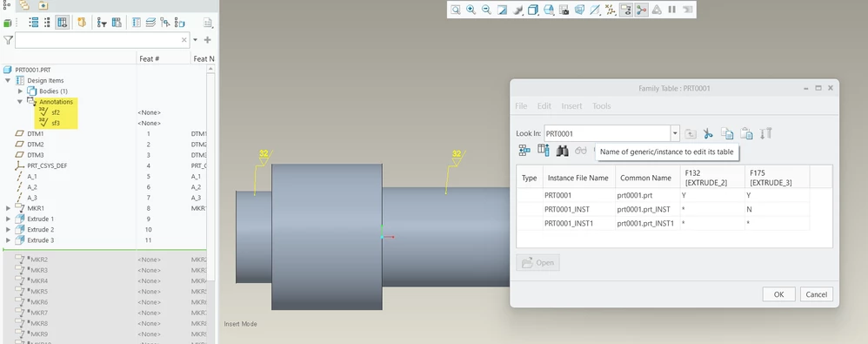
Task: Click the Paste icon in Family Table
Action: coord(747,133)
